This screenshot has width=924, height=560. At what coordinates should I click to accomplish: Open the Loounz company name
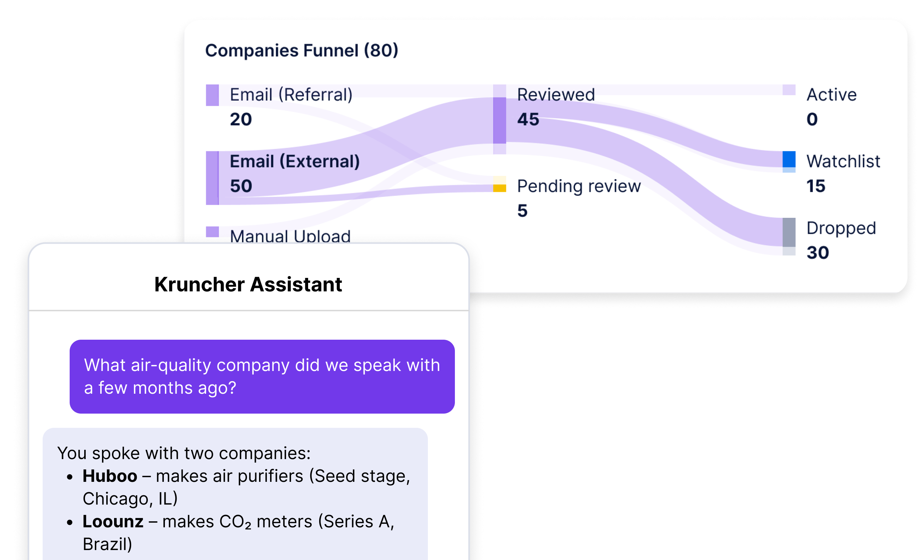pos(113,521)
